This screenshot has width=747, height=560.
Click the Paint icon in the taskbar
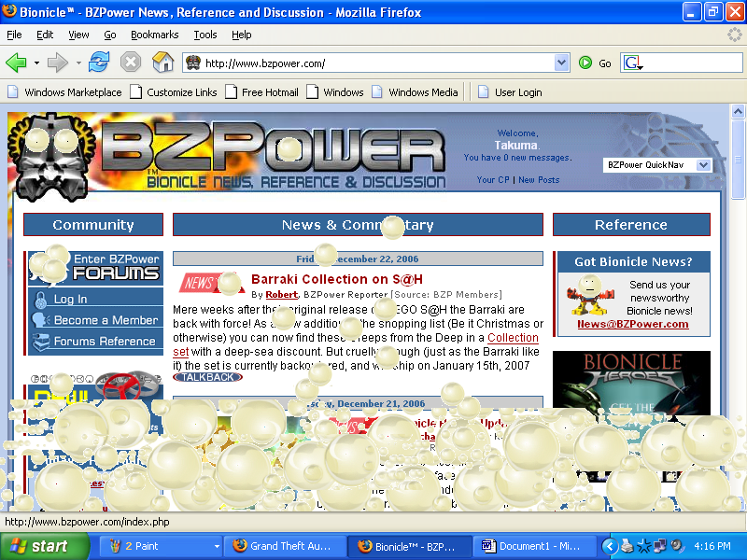pos(115,546)
